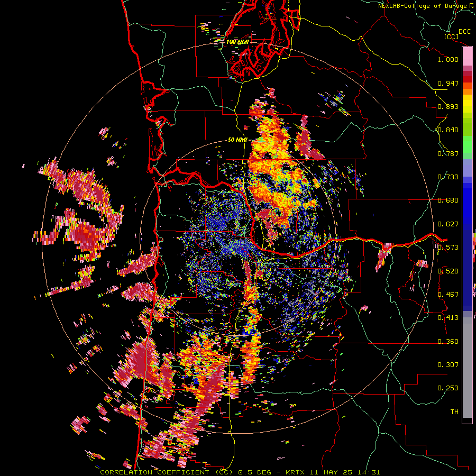Click the bright blue segment beside 0.680 on the color bar
This screenshot has width=476, height=476.
coord(467,202)
